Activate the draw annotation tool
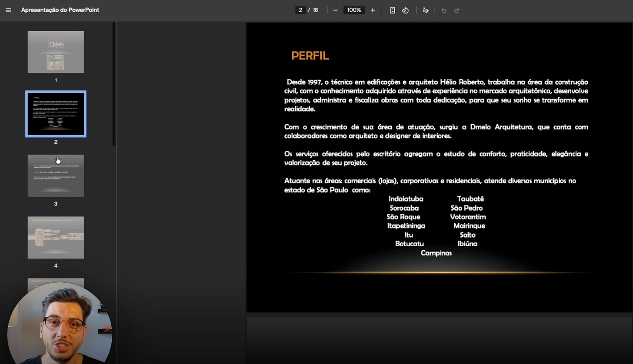 click(426, 10)
